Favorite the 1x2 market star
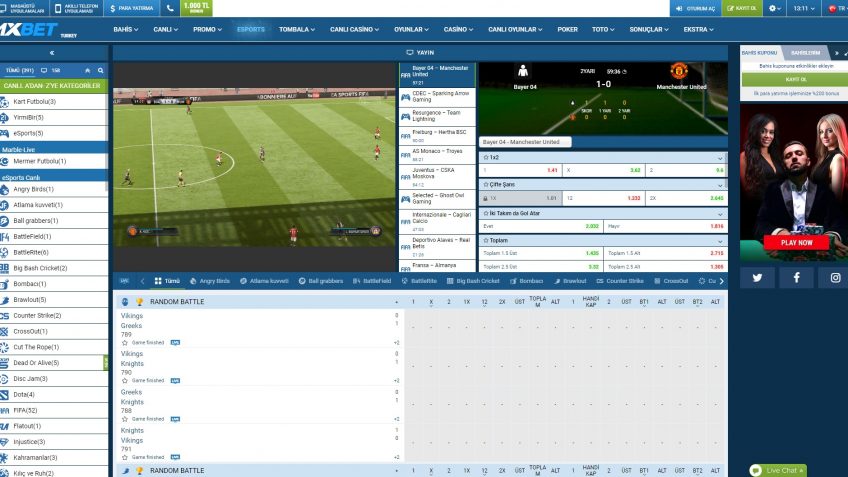The width and height of the screenshot is (848, 477). [x=486, y=157]
